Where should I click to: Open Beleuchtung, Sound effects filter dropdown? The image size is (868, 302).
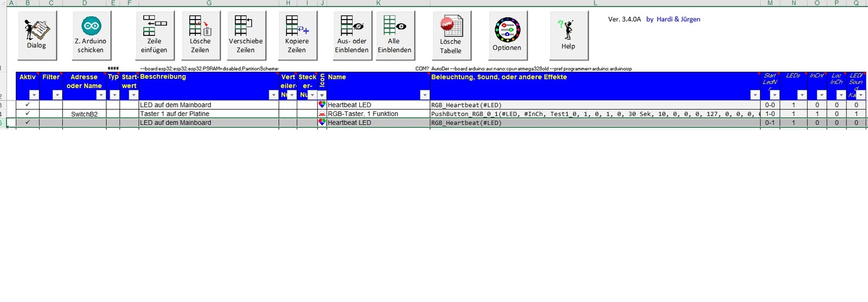point(755,95)
